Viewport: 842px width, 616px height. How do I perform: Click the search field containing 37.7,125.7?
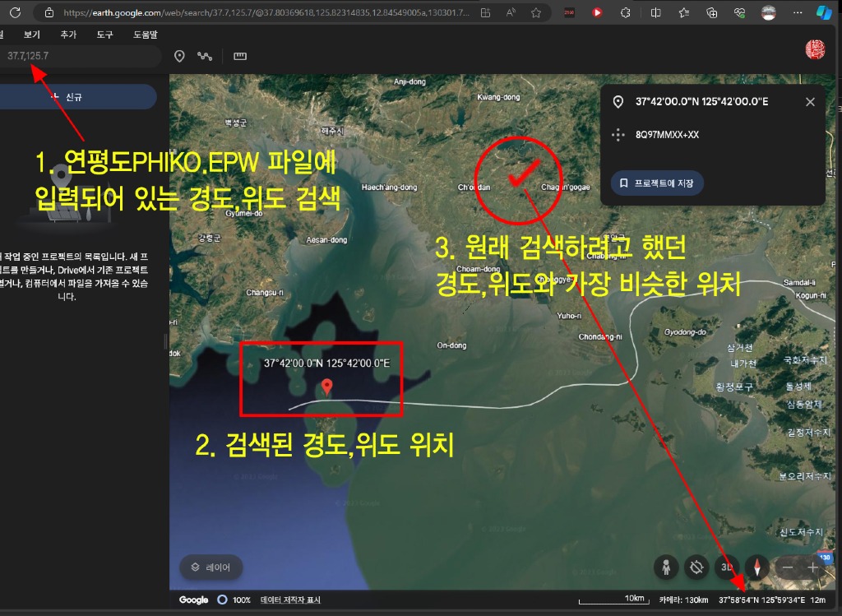pos(82,56)
